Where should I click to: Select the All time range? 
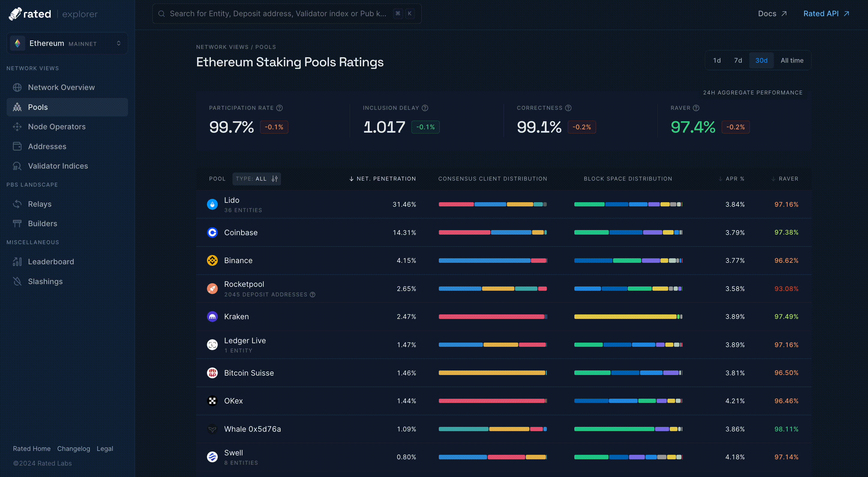792,60
